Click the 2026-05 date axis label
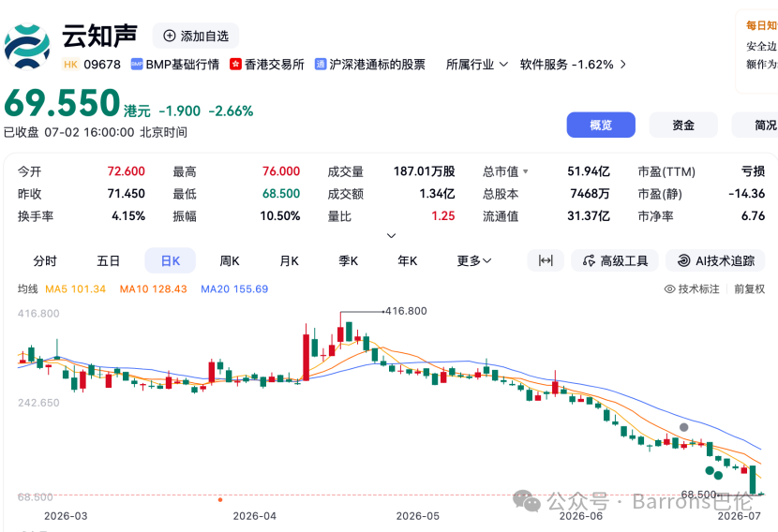 point(418,516)
